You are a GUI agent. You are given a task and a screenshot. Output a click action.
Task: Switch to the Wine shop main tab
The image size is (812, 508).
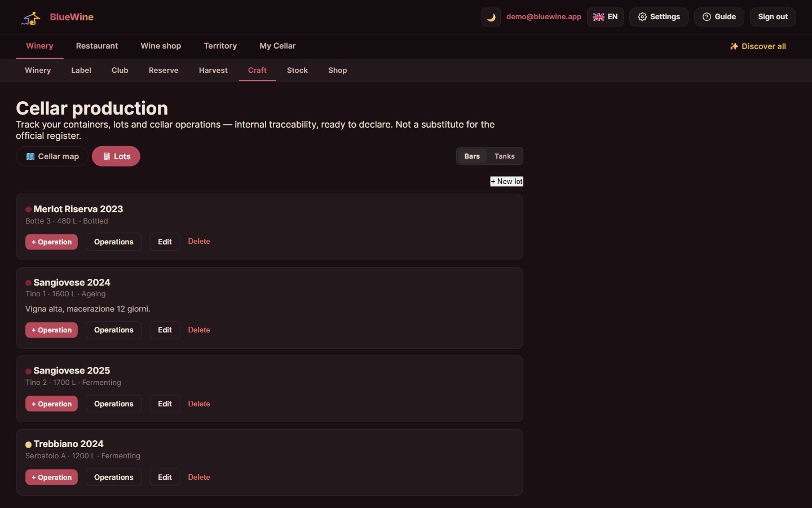tap(161, 46)
